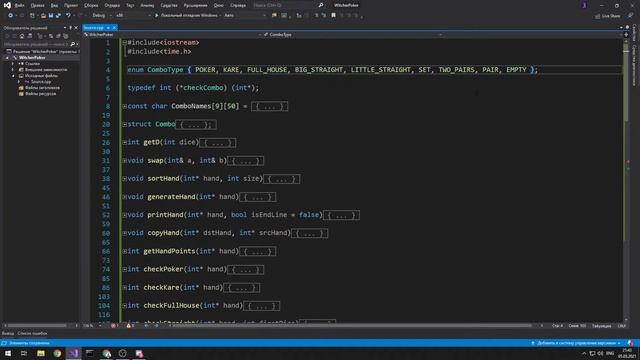This screenshot has width=640, height=360.
Task: Open the Отладка menu
Action: (112, 5)
